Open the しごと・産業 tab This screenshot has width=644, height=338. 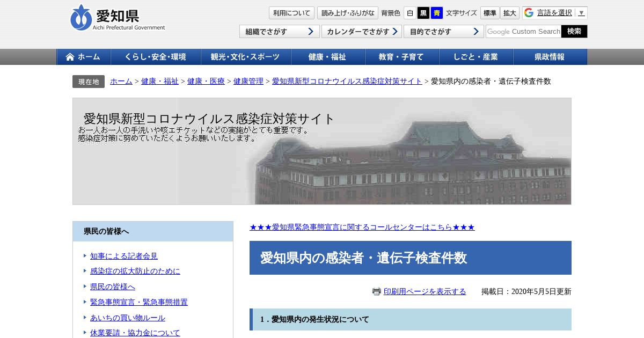(x=476, y=57)
